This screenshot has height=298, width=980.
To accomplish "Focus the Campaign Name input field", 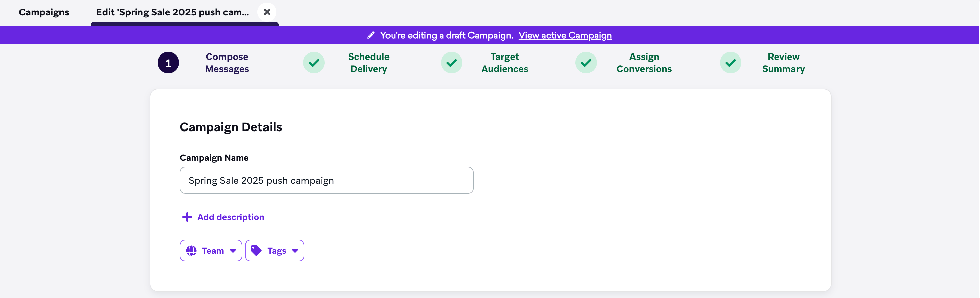I will point(326,180).
